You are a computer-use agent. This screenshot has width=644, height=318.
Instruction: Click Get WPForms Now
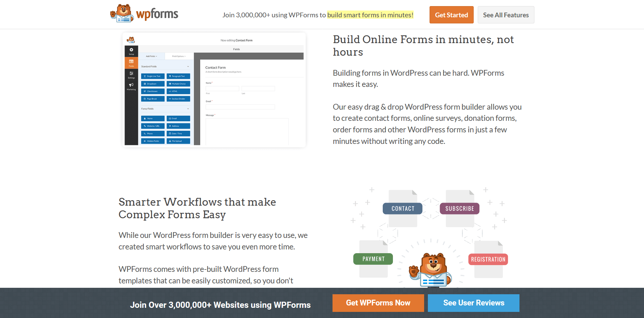coord(378,303)
